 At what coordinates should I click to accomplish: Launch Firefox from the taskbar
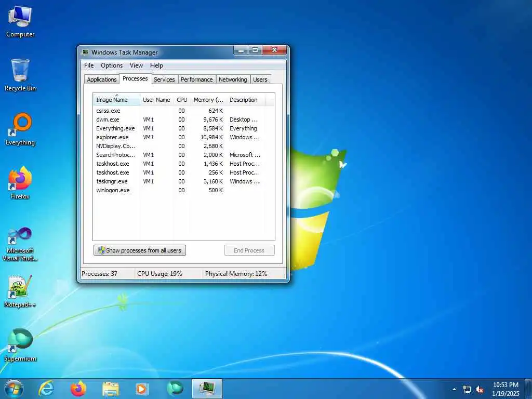tap(78, 389)
